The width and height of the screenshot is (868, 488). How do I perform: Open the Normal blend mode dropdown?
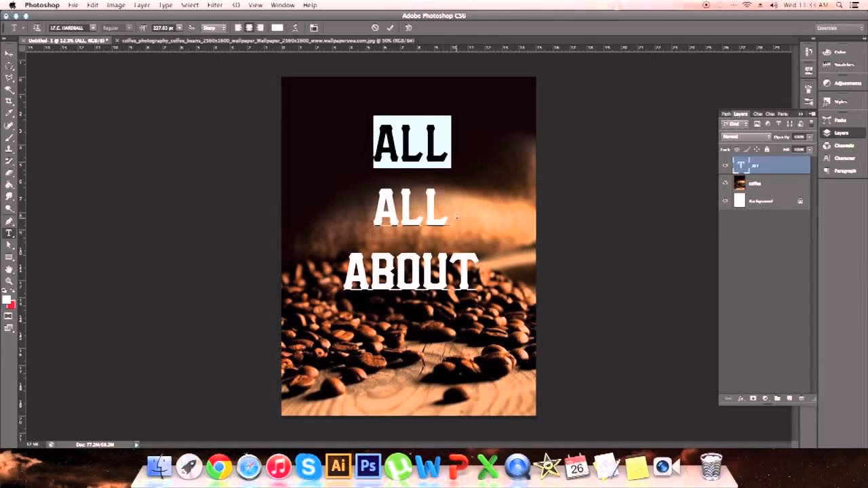click(745, 137)
